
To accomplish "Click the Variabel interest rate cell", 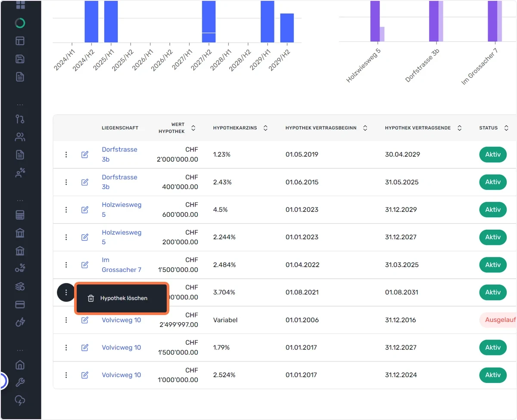I will point(225,320).
